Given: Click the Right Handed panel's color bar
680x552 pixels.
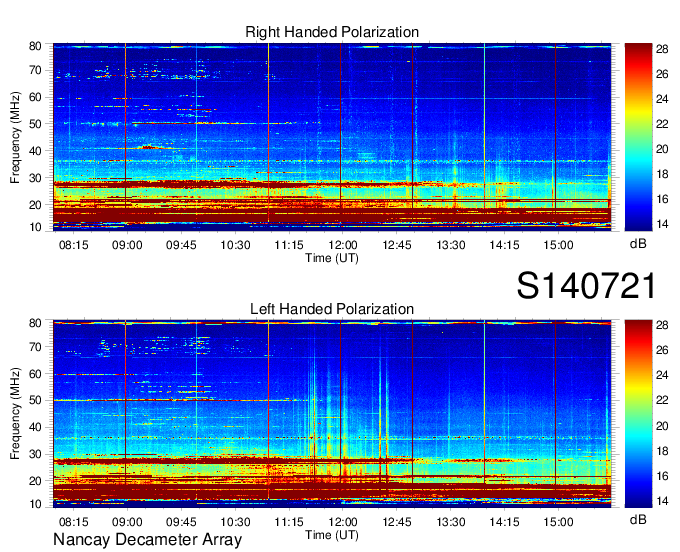Looking at the screenshot, I should coord(638,137).
